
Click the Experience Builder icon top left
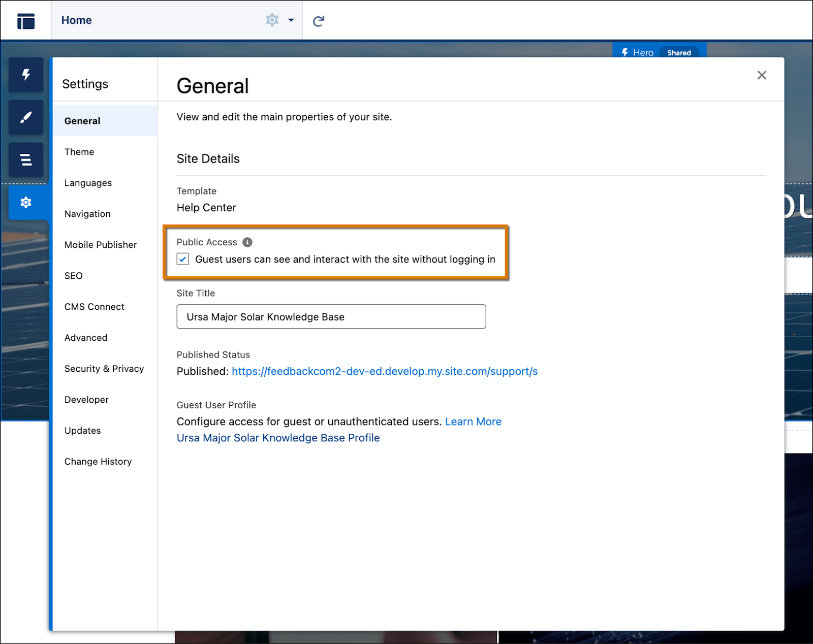tap(25, 20)
